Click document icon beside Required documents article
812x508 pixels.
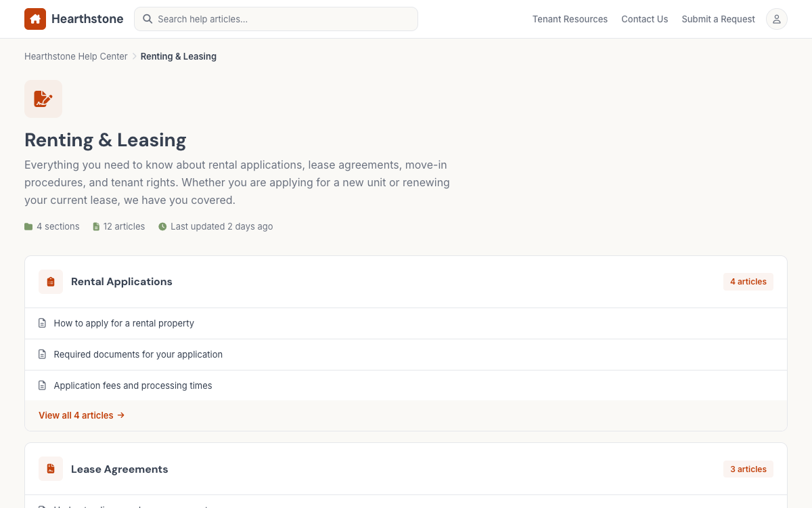tap(43, 354)
